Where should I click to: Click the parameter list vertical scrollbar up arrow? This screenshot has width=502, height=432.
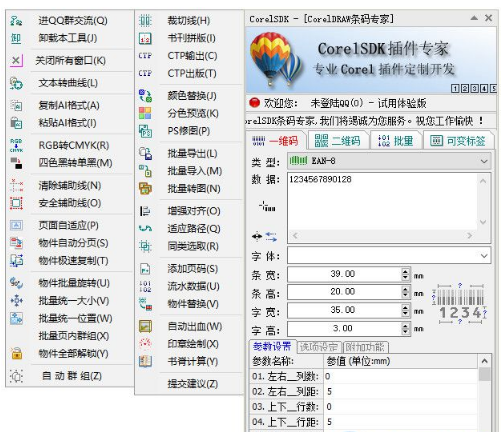485,361
